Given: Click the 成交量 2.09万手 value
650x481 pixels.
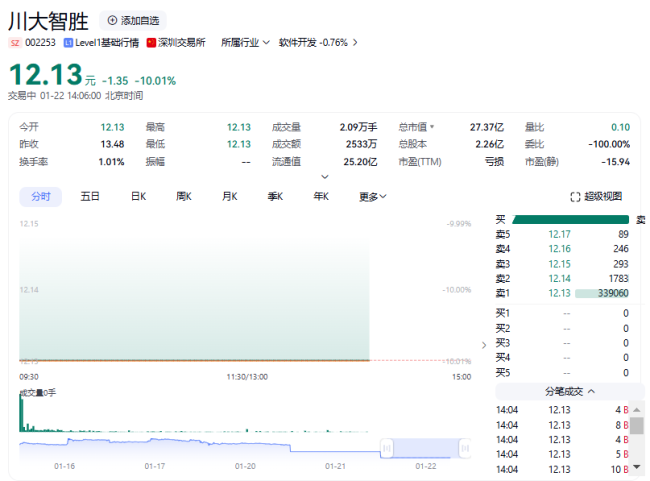Looking at the screenshot, I should [x=358, y=127].
